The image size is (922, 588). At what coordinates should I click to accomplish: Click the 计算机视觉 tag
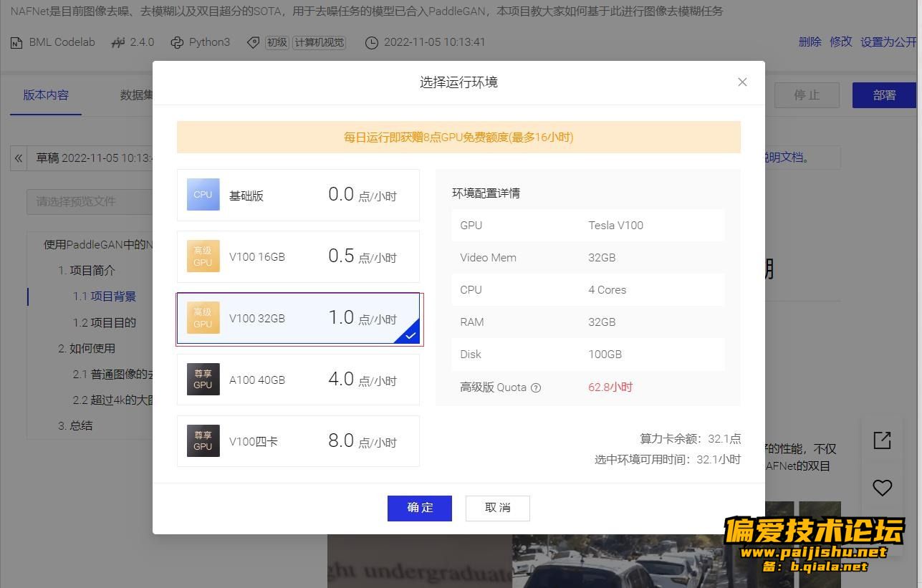pyautogui.click(x=319, y=42)
